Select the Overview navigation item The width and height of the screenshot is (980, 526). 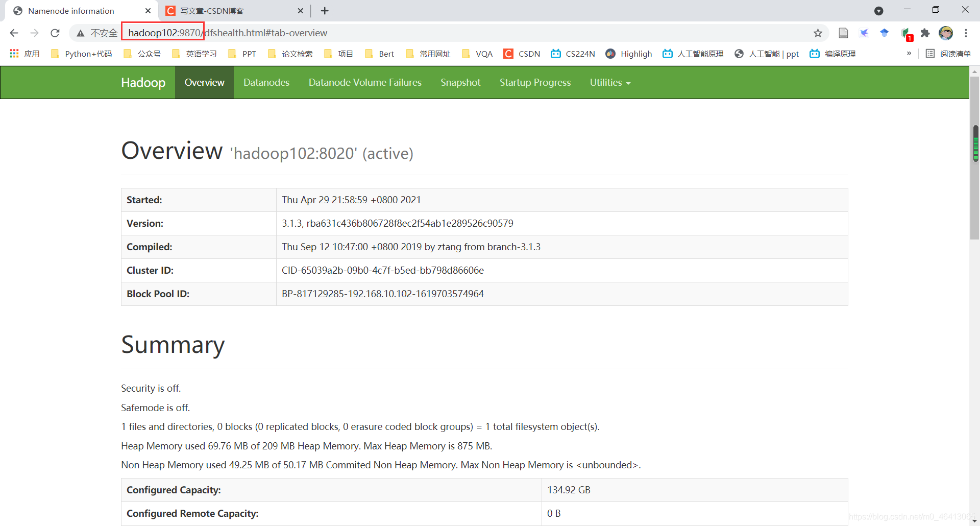pyautogui.click(x=204, y=82)
